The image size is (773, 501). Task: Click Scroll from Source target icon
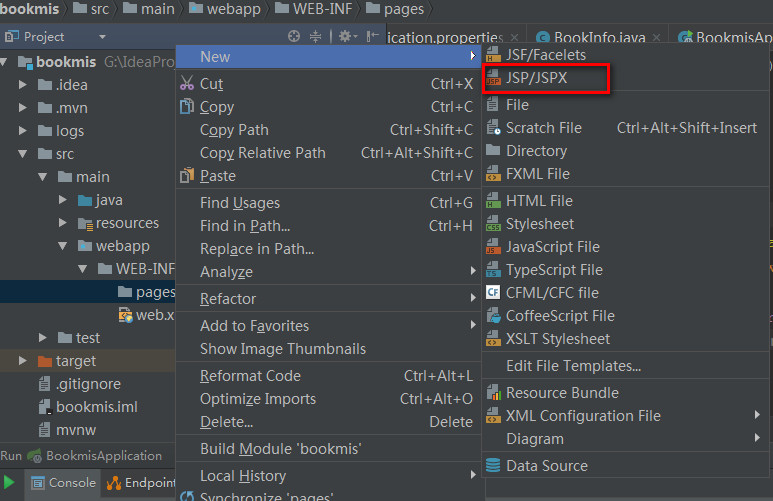[x=294, y=36]
